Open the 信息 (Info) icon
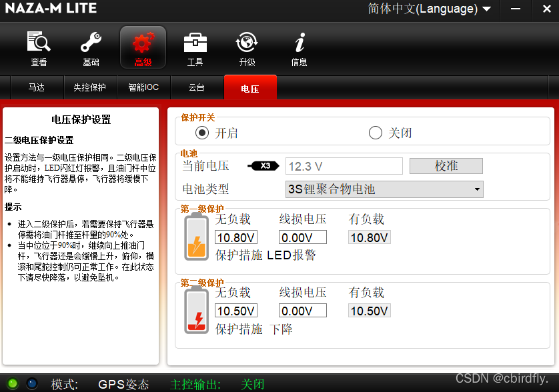The image size is (559, 392). [299, 48]
